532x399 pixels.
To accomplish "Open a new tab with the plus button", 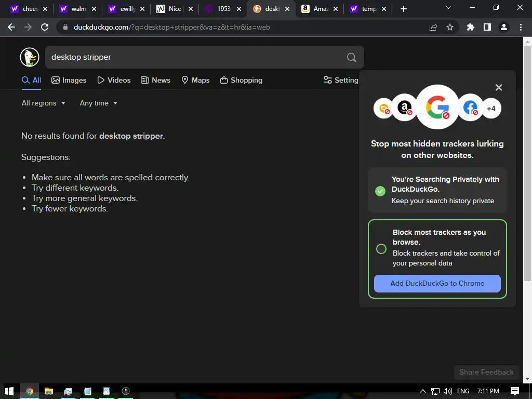I will click(x=403, y=9).
